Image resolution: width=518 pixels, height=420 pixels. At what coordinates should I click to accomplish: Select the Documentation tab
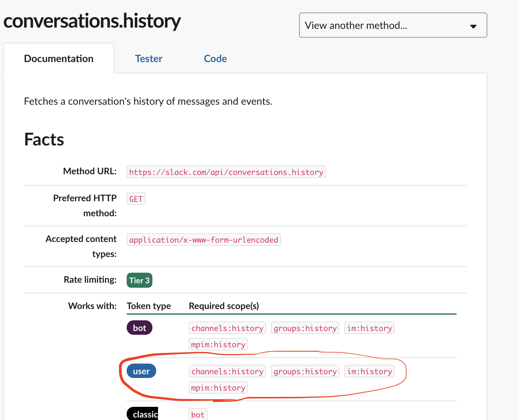[59, 59]
